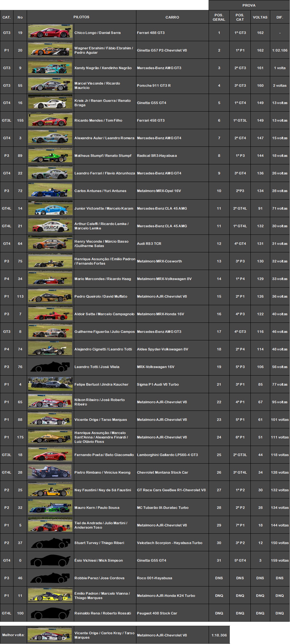Click 'Ney Faustini / Ney de Sá Faustini' cell

105,490
